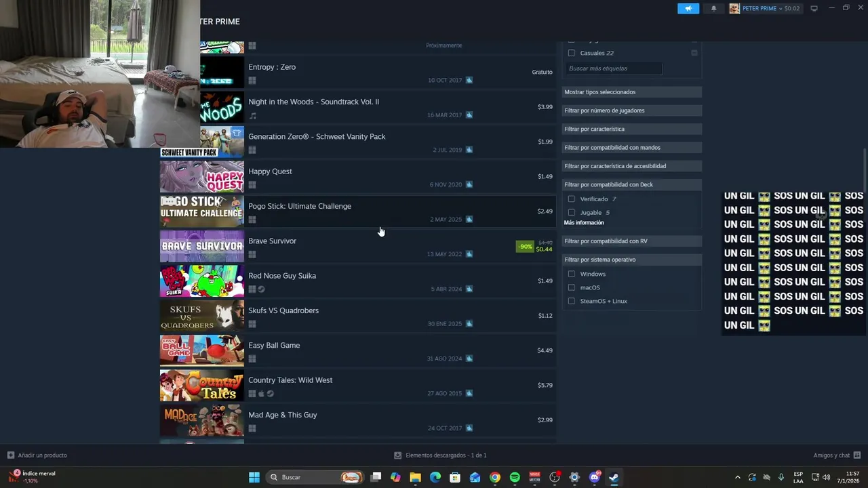Expand Filtrar por número de jugadores

[x=631, y=110]
